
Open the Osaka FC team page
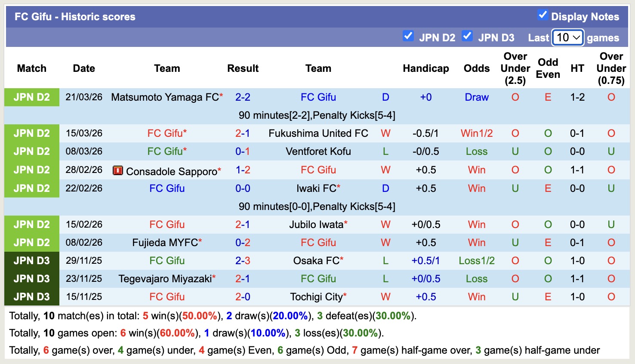click(316, 261)
